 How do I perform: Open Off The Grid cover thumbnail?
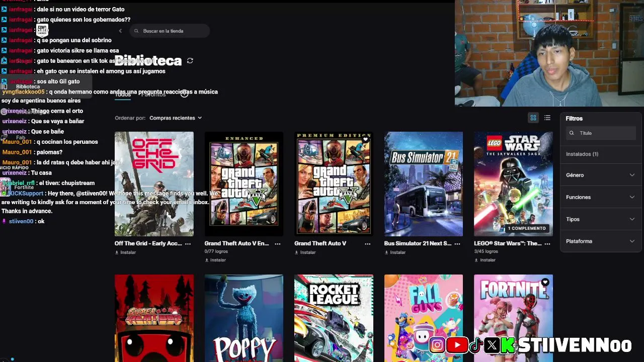pos(154,184)
